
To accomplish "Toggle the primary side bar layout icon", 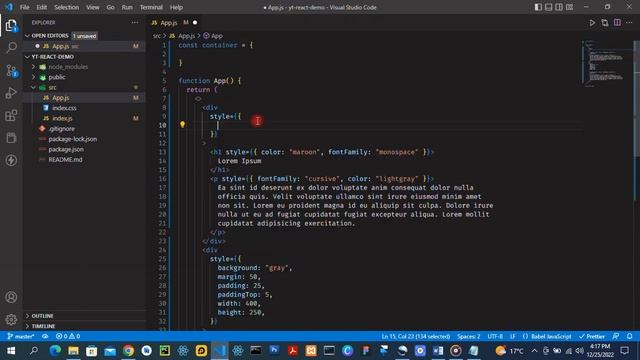I will click(538, 7).
